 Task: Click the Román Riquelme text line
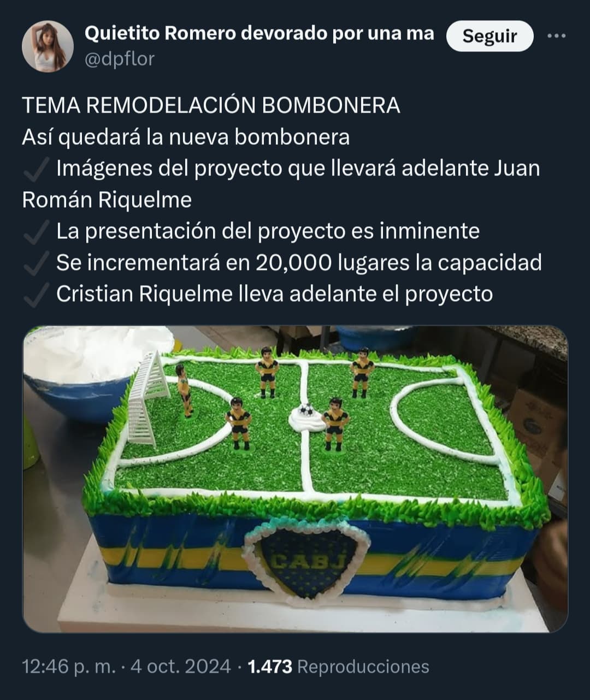click(107, 200)
